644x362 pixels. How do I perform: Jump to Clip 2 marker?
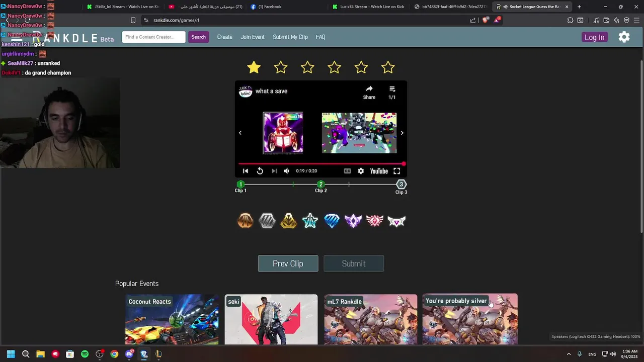point(321,185)
